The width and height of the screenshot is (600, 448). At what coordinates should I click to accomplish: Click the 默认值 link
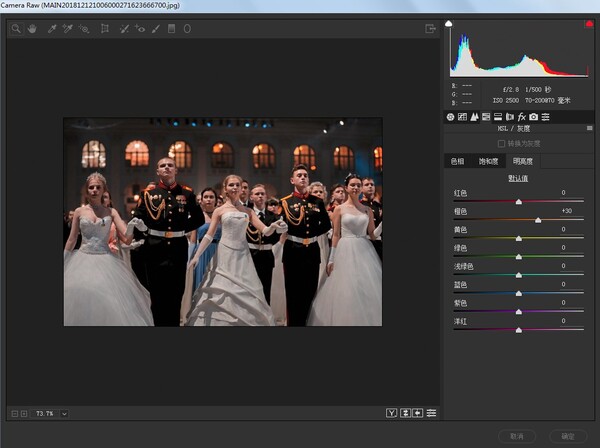pos(518,178)
